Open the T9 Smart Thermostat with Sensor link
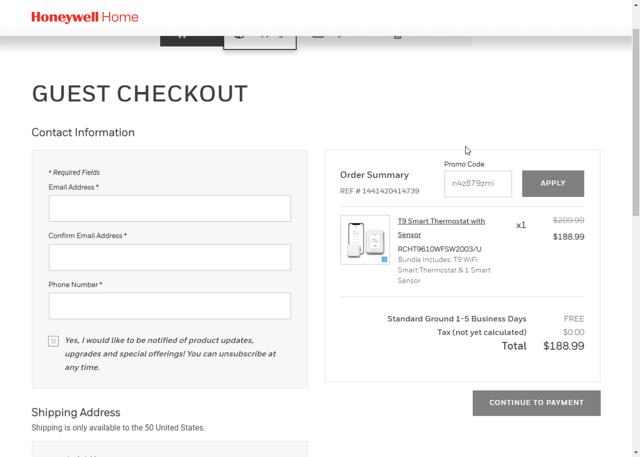This screenshot has height=457, width=640. (441, 228)
